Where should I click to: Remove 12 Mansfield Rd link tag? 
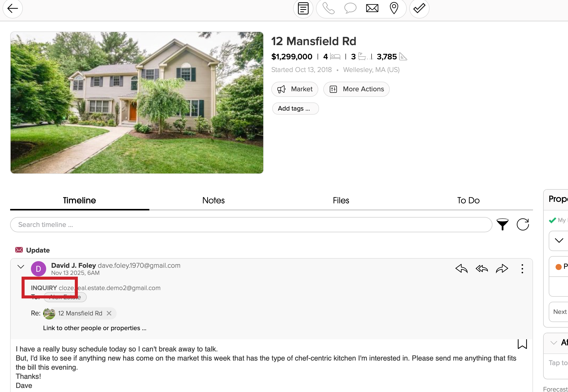click(109, 313)
